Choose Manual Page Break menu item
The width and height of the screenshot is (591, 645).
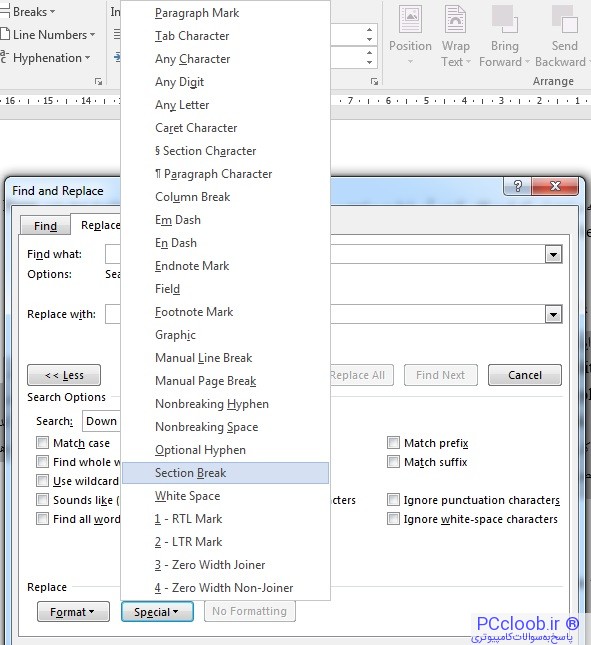coord(225,381)
